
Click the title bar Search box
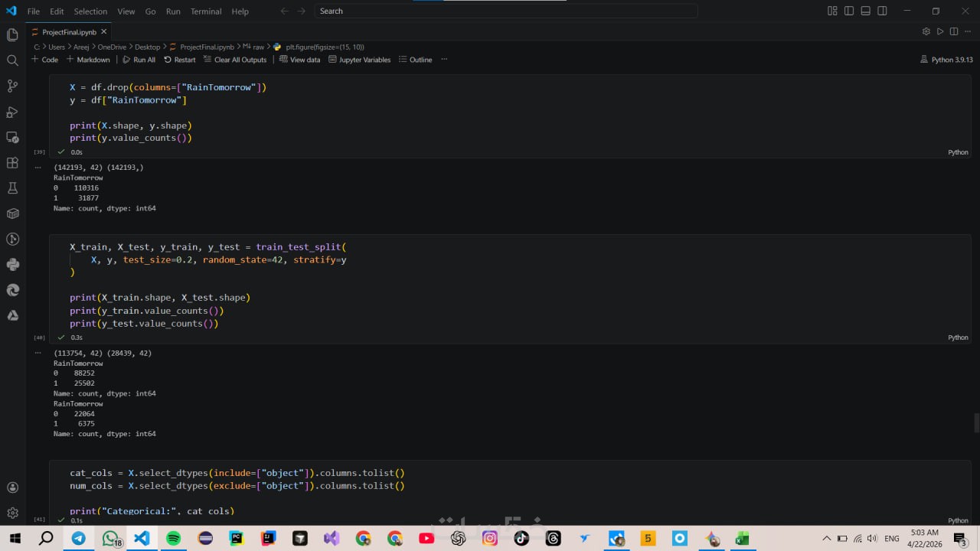coord(506,11)
